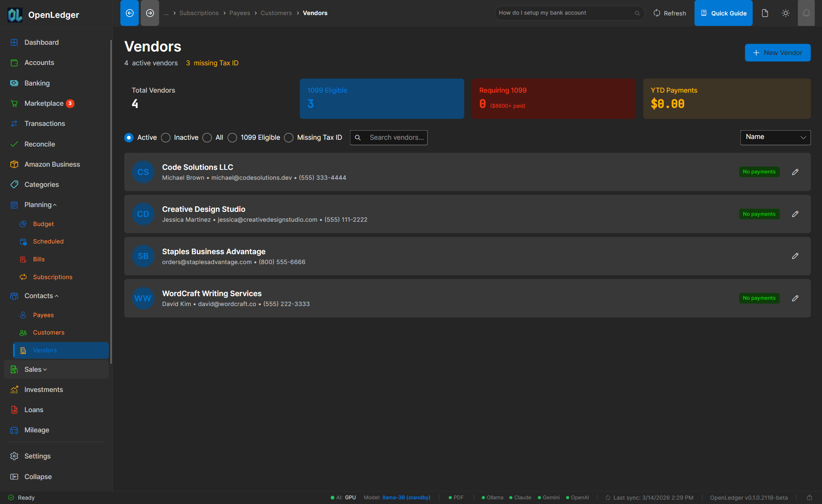The height and width of the screenshot is (504, 822).
Task: Click the CS avatar for Code Solutions
Action: [x=143, y=172]
